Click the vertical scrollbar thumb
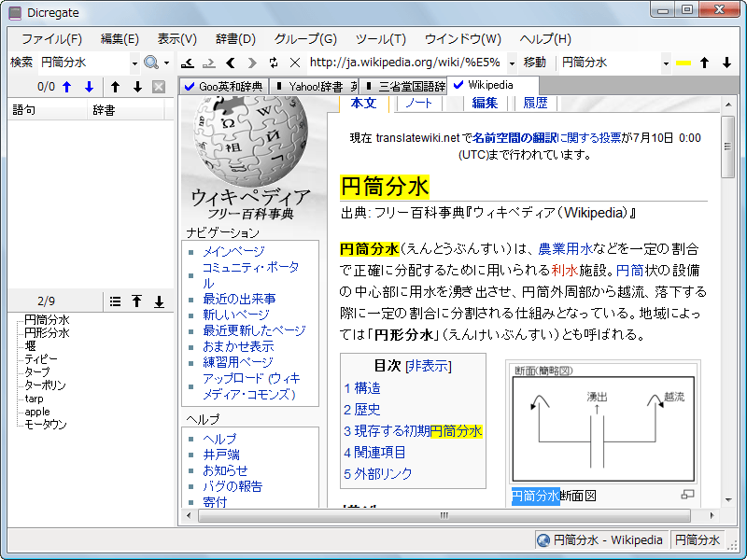This screenshot has height=560, width=747. [x=727, y=147]
